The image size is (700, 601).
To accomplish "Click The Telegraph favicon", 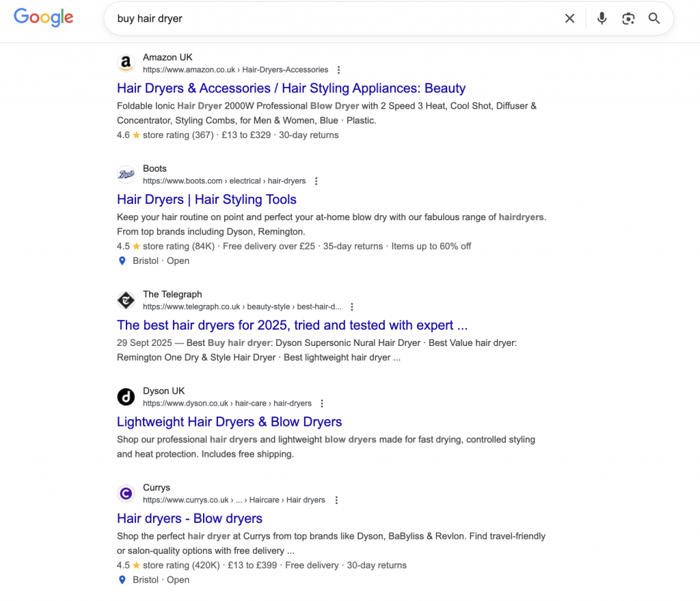I will 126,300.
